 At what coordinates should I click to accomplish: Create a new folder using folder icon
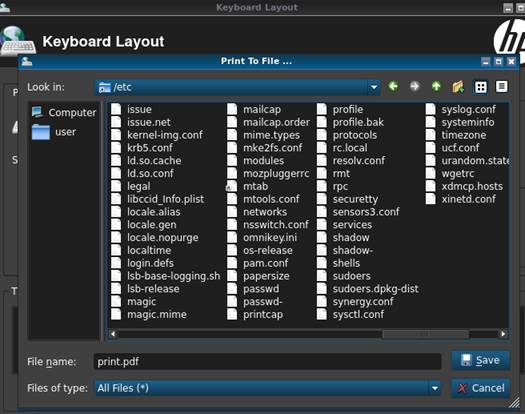coord(458,87)
